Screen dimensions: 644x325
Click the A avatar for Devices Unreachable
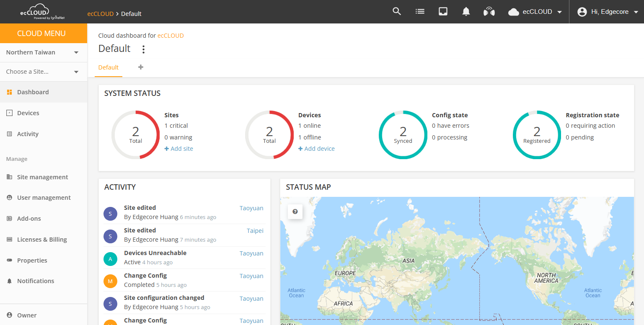110,259
